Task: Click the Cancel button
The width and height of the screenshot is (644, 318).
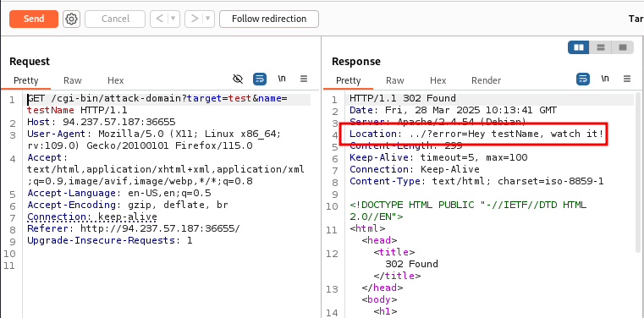Action: [115, 19]
